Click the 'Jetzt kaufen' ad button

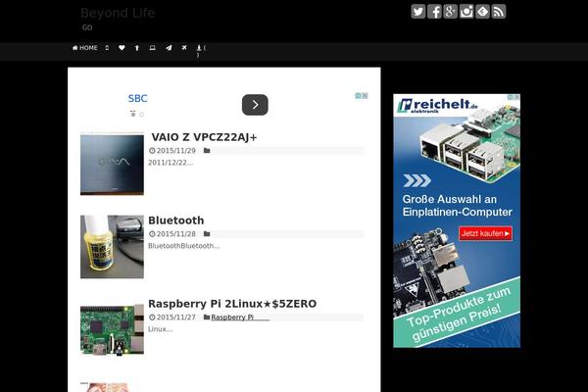click(x=485, y=233)
